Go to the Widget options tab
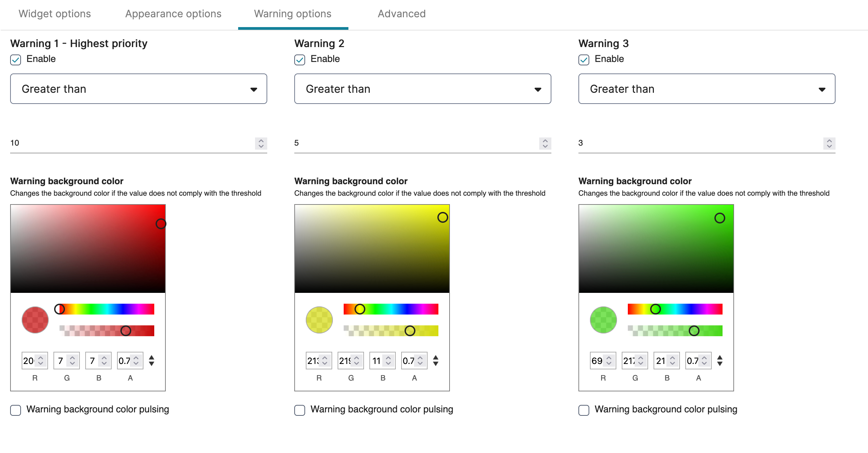Viewport: 868px width, 453px height. (x=55, y=14)
